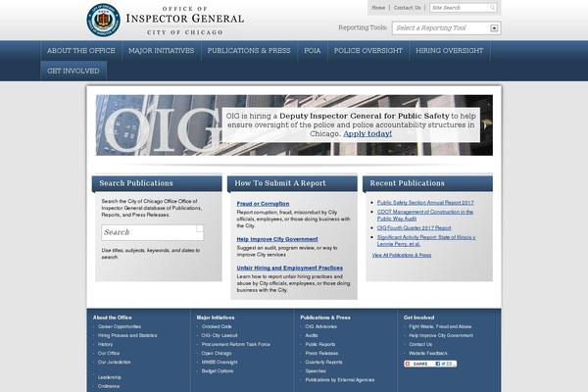Open OIG Fourth Quarter 2017 Report link
This screenshot has height=392, width=588.
click(414, 228)
